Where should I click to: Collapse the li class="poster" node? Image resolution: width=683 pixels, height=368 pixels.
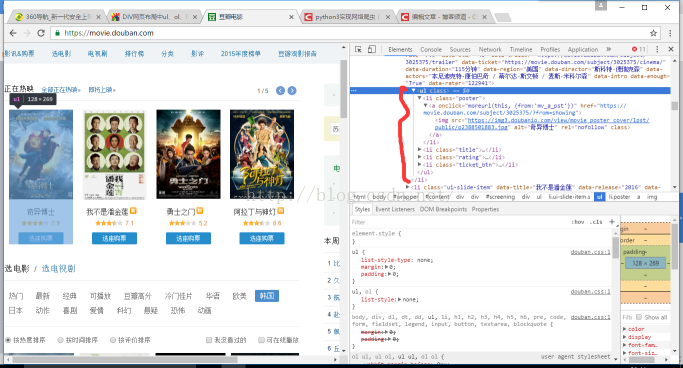[419, 98]
